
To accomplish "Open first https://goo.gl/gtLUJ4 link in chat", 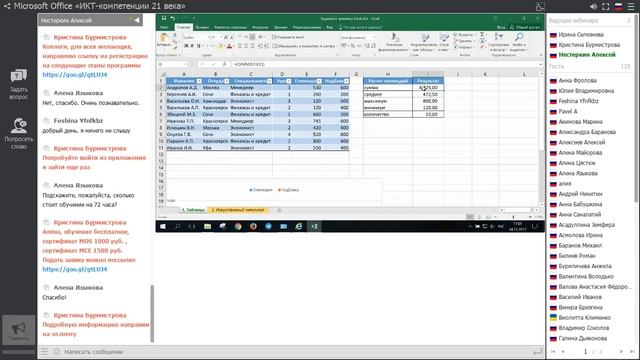I will (75, 75).
